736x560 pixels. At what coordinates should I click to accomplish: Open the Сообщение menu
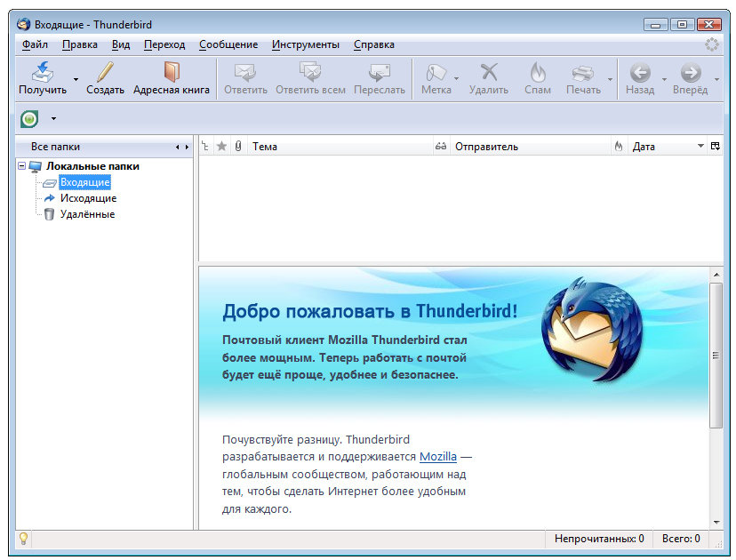(228, 44)
